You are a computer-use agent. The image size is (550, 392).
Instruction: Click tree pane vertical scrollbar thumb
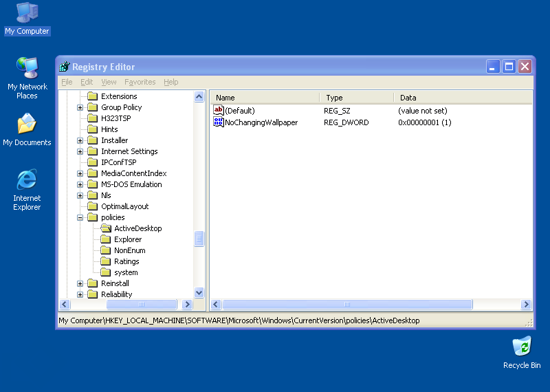coord(199,239)
